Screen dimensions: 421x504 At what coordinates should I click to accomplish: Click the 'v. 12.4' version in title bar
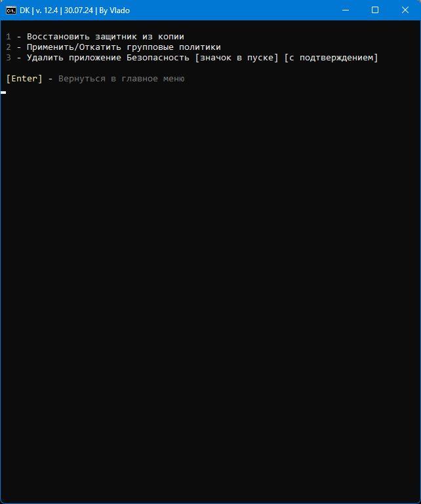coord(47,10)
